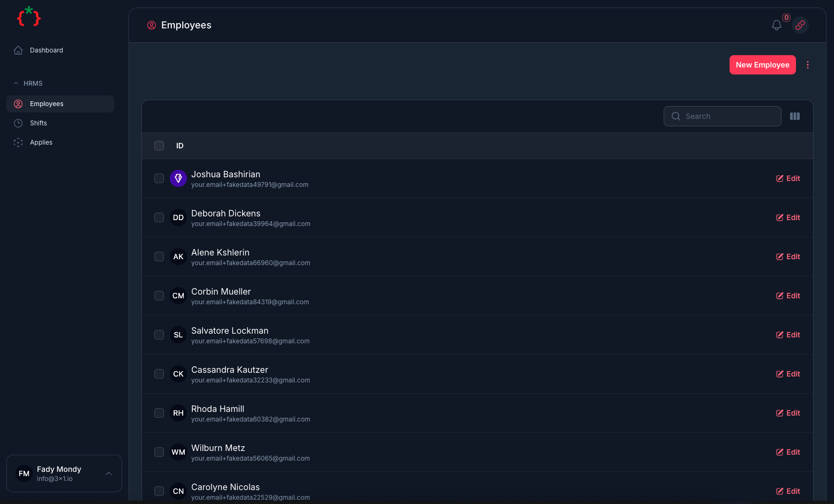Click the app logo in sidebar

[29, 17]
